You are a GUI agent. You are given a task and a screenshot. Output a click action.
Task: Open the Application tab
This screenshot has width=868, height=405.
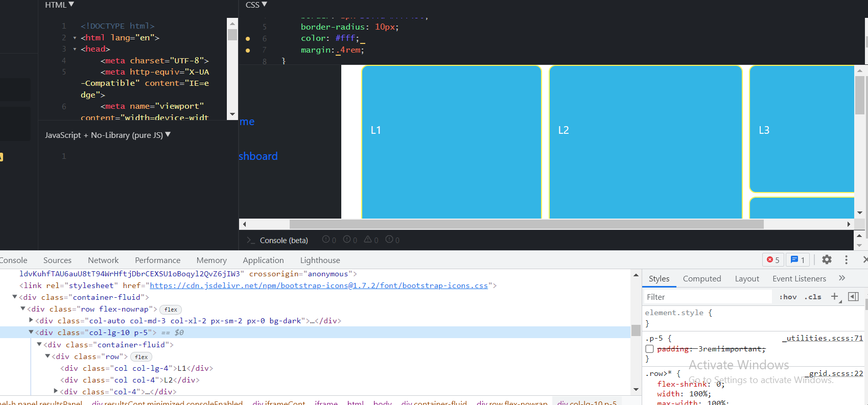click(x=263, y=260)
